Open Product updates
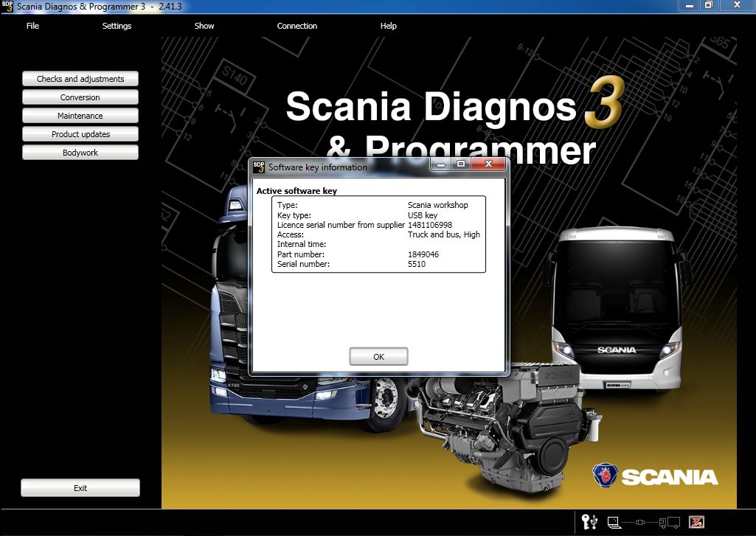Image resolution: width=756 pixels, height=536 pixels. coord(80,134)
